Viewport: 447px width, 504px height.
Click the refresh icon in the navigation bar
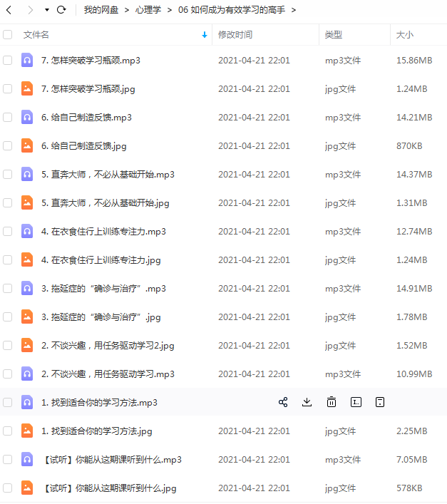61,10
